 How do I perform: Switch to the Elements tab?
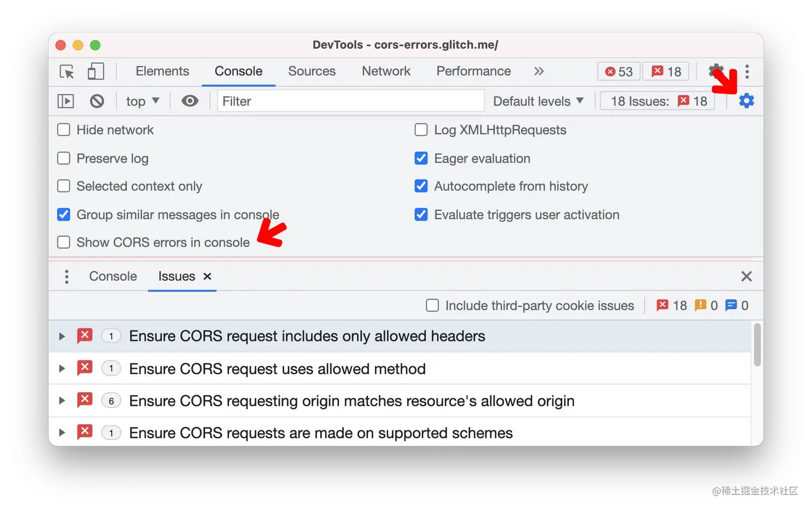click(162, 71)
